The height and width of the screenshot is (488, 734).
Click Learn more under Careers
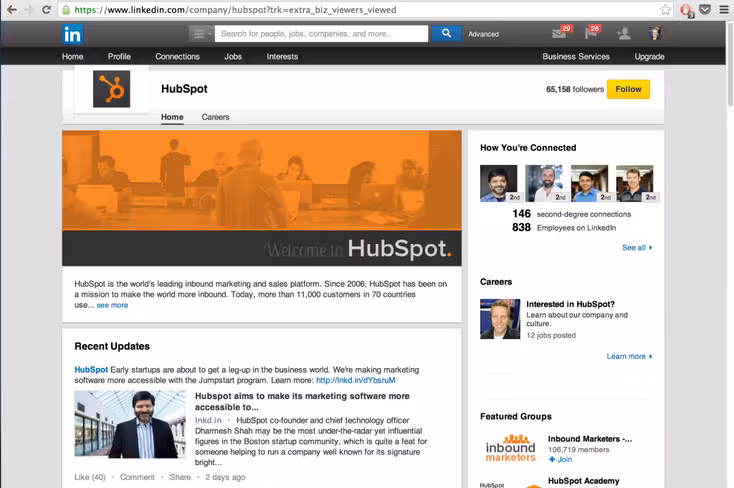(x=629, y=356)
